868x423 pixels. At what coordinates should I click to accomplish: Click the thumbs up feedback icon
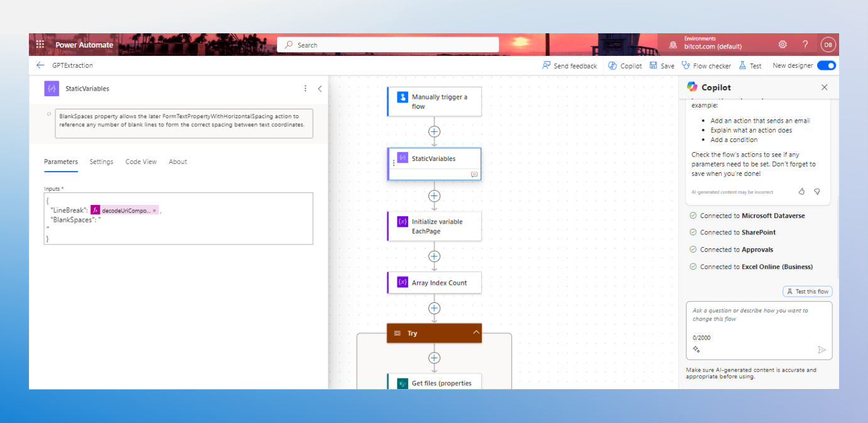pyautogui.click(x=801, y=192)
